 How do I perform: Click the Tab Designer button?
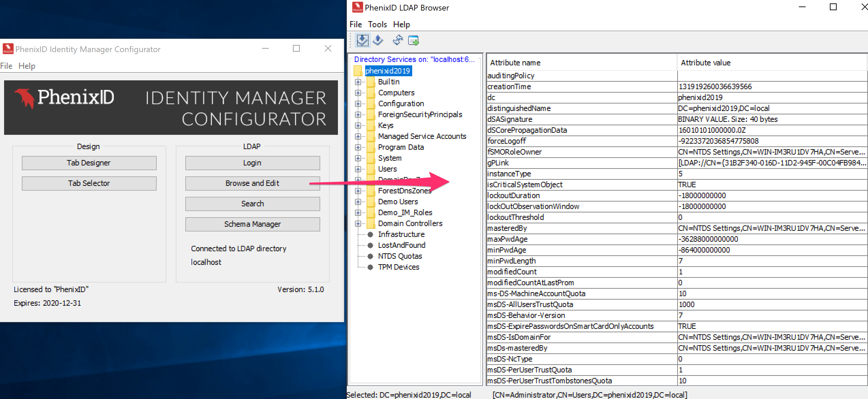click(89, 163)
